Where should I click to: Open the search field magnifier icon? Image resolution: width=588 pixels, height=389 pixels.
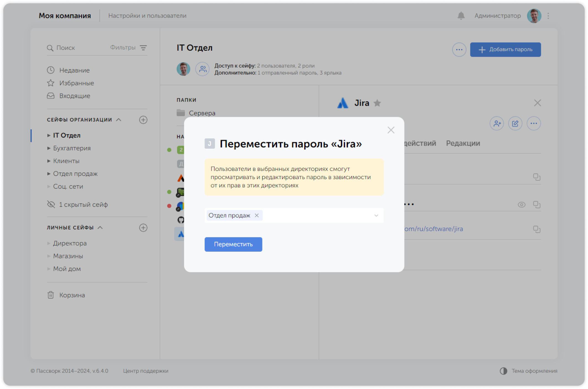(x=51, y=48)
